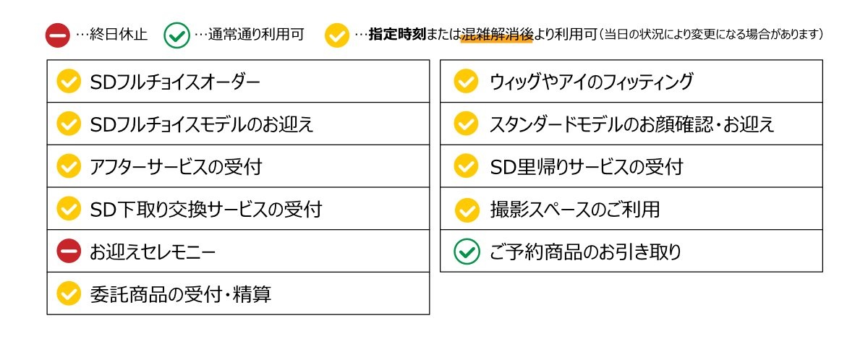Click the yellow check beside SDフルチョイスオーダー
Viewport: 868px width, 339px height.
[x=69, y=82]
